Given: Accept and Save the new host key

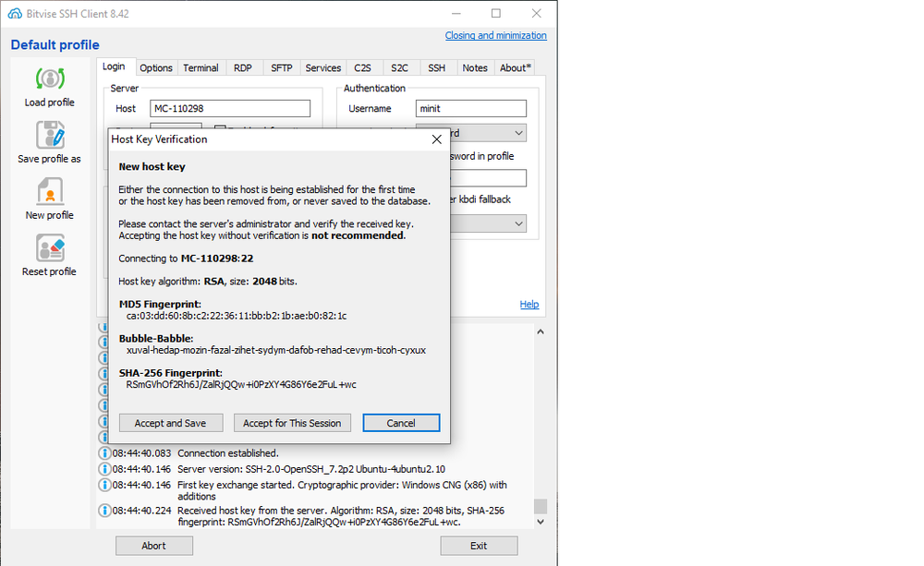Looking at the screenshot, I should click(170, 422).
